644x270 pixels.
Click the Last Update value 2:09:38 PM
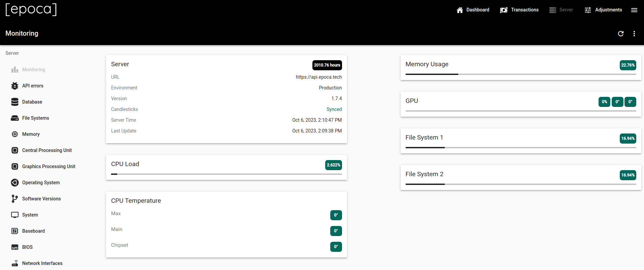317,131
